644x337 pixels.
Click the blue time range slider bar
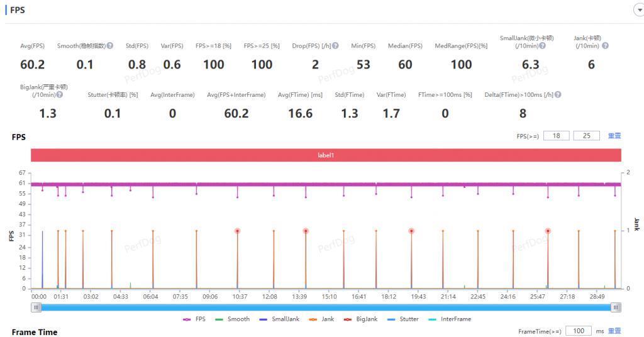coord(326,307)
